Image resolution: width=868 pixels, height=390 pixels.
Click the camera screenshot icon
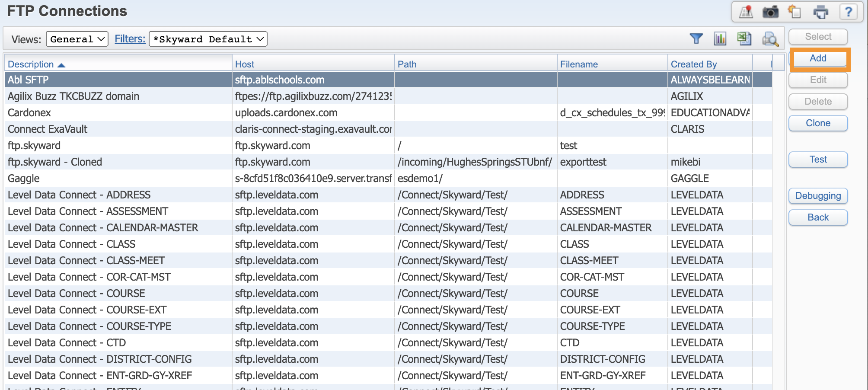tap(770, 12)
